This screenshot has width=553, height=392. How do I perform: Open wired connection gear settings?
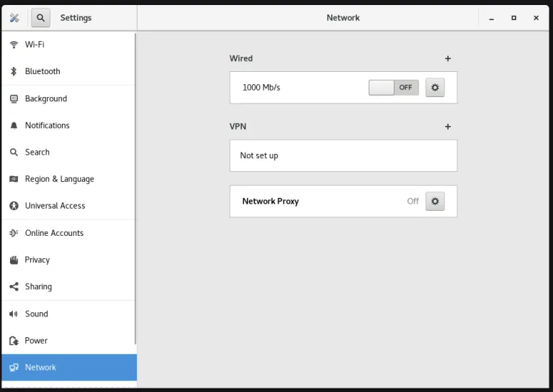point(435,87)
